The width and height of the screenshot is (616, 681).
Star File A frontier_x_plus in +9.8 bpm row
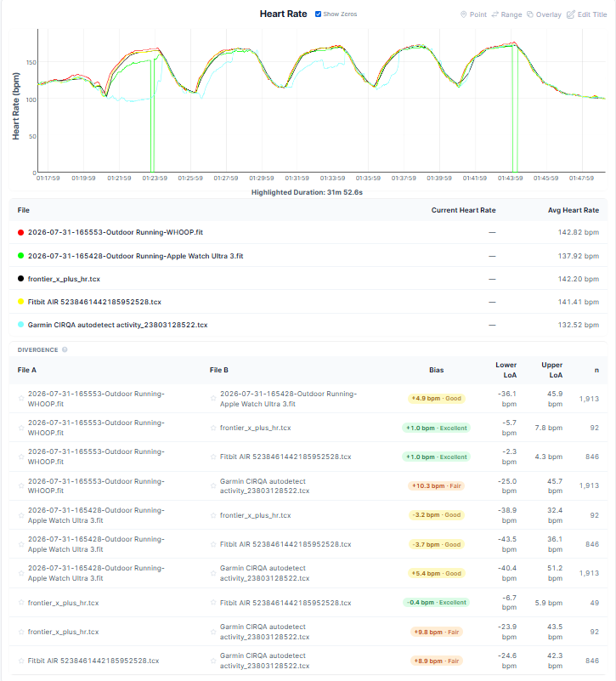click(21, 632)
